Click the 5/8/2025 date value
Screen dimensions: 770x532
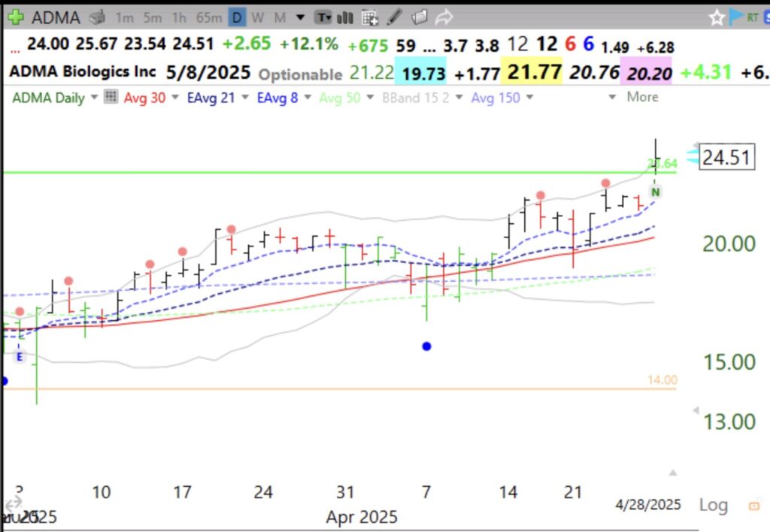(208, 73)
